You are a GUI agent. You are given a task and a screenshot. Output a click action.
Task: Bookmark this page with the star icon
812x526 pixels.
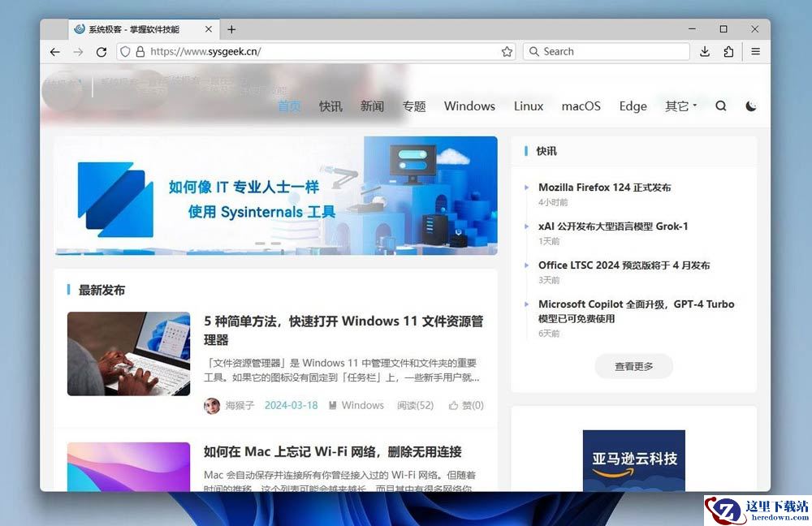507,52
